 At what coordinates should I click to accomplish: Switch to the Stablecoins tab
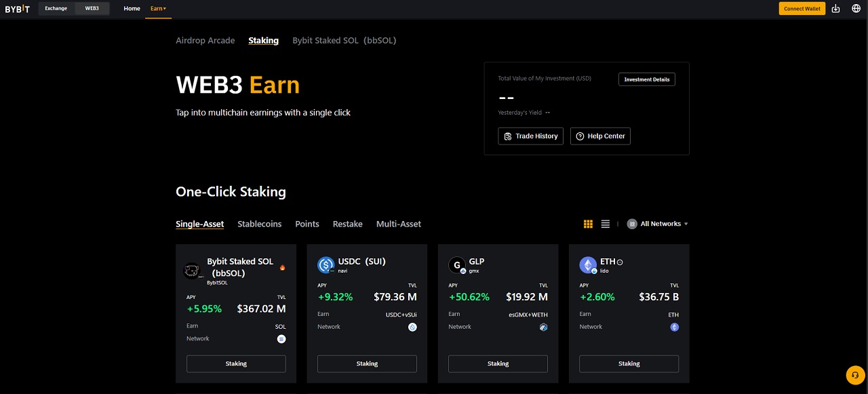coord(259,224)
